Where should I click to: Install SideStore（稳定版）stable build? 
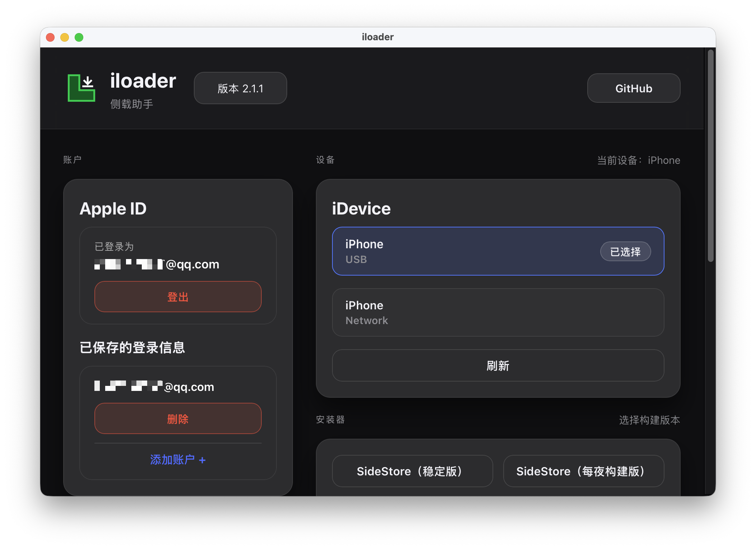pyautogui.click(x=412, y=471)
